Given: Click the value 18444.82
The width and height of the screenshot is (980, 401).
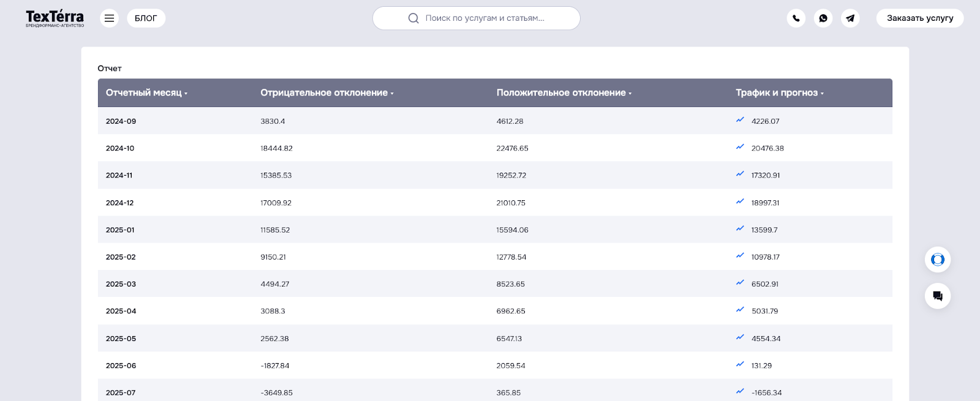Looking at the screenshot, I should coord(277,148).
